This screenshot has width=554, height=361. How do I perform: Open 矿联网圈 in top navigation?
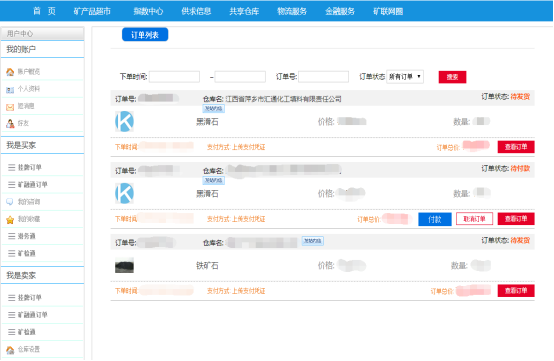tap(388, 11)
